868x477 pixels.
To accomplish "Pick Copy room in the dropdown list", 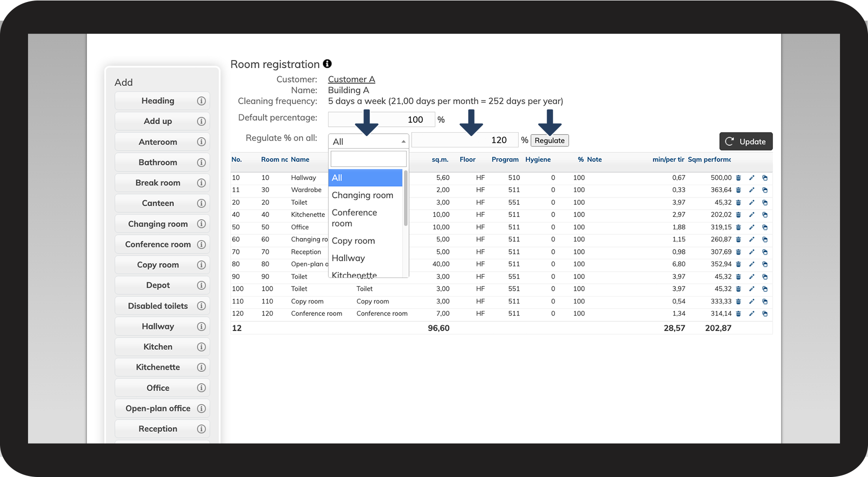I will 353,241.
